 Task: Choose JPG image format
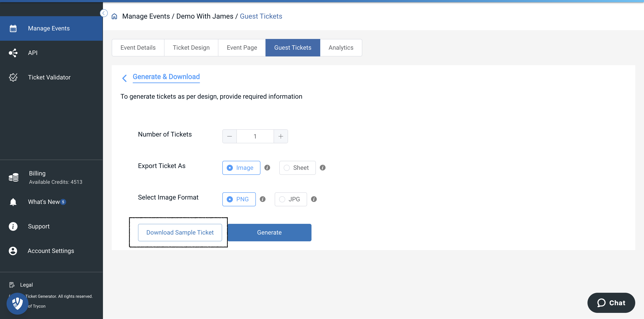(x=291, y=199)
